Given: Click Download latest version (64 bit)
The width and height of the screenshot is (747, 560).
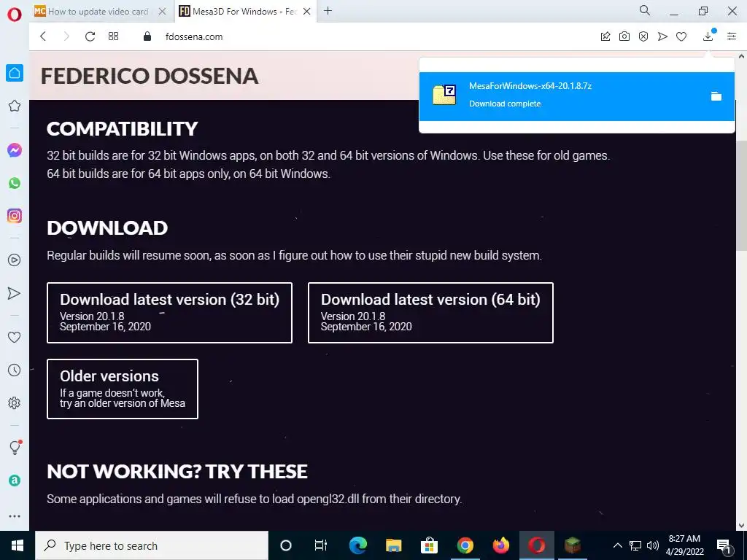Looking at the screenshot, I should (x=430, y=313).
